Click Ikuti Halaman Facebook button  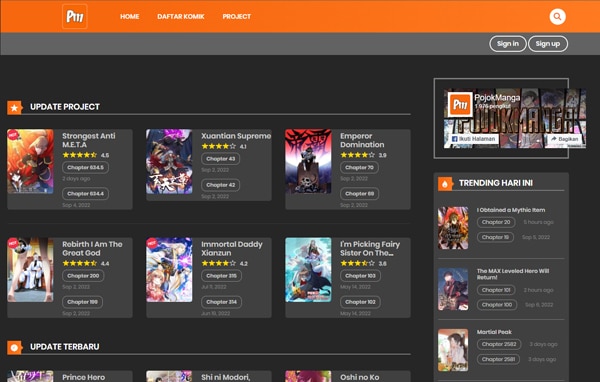(x=474, y=139)
